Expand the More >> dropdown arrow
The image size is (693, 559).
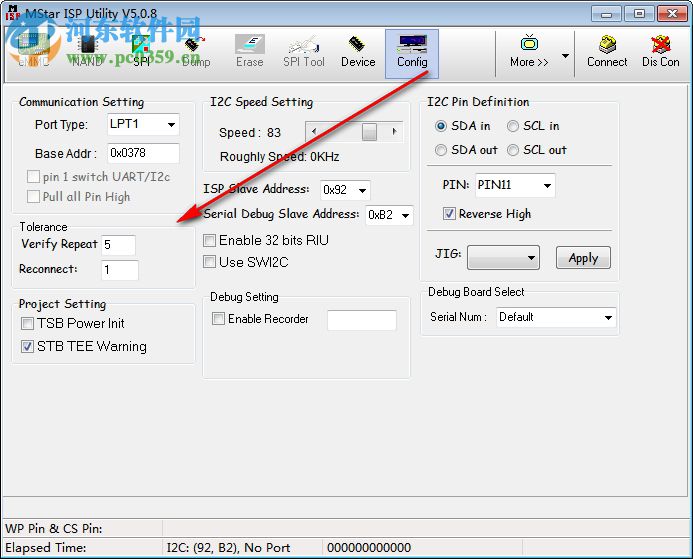[x=565, y=56]
